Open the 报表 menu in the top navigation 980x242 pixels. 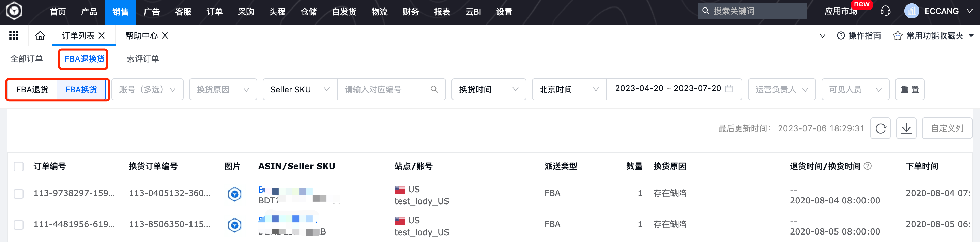tap(442, 12)
